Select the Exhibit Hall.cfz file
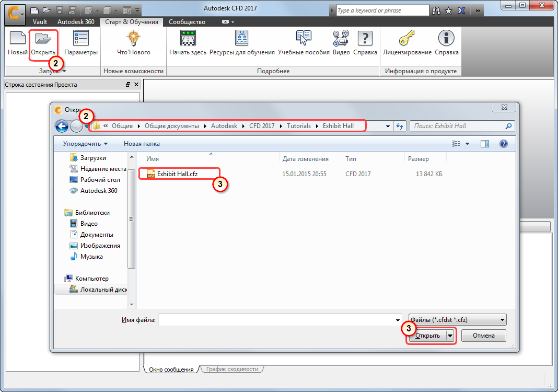This screenshot has height=392, width=558. [177, 174]
